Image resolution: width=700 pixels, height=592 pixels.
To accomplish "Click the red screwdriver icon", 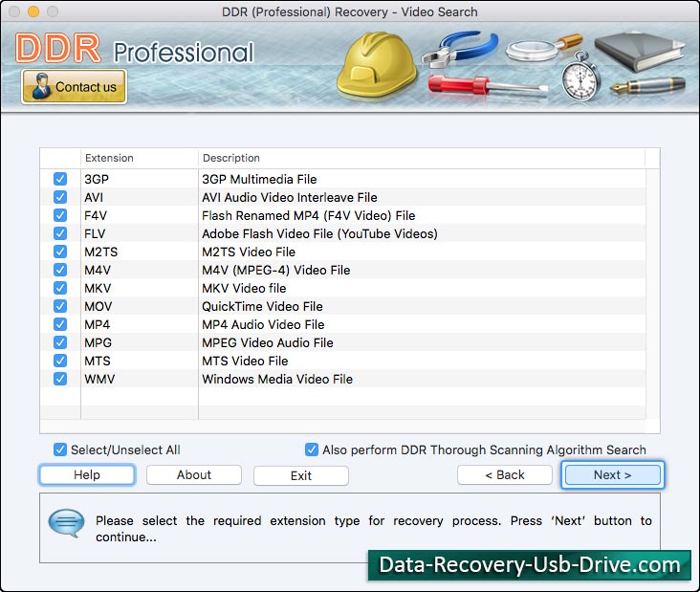I will (488, 85).
